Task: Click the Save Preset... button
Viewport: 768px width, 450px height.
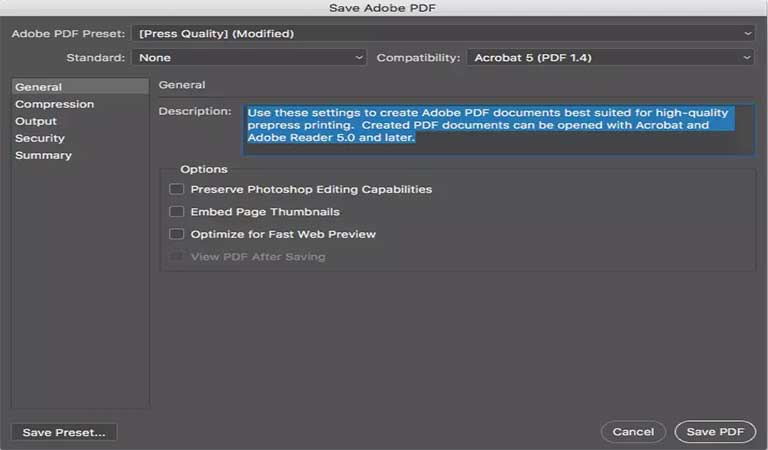Action: click(x=64, y=432)
